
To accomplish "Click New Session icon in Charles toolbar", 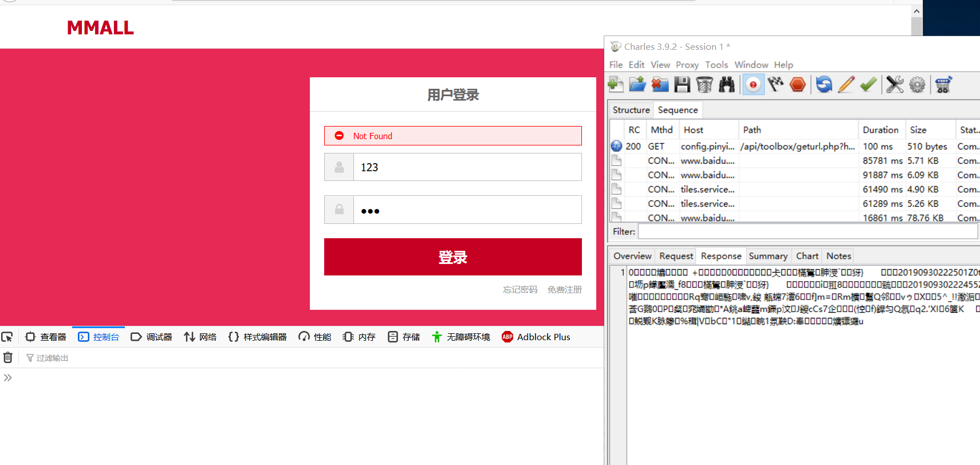I will (616, 85).
